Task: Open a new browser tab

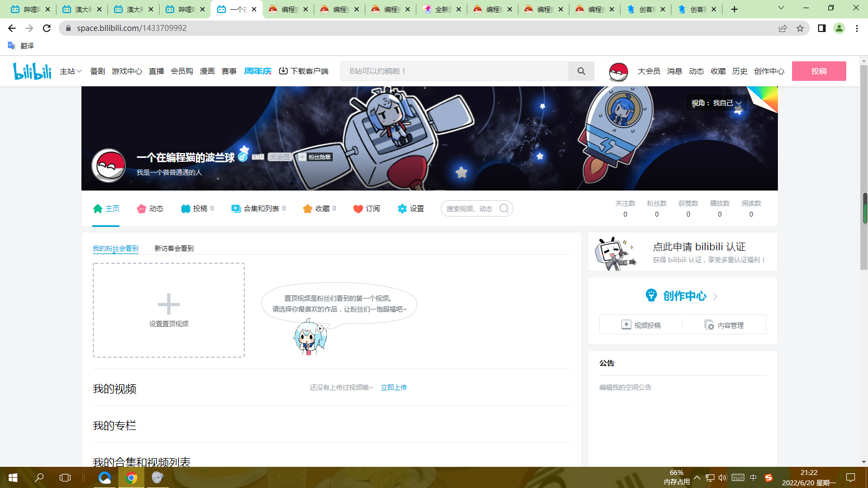Action: pos(734,9)
